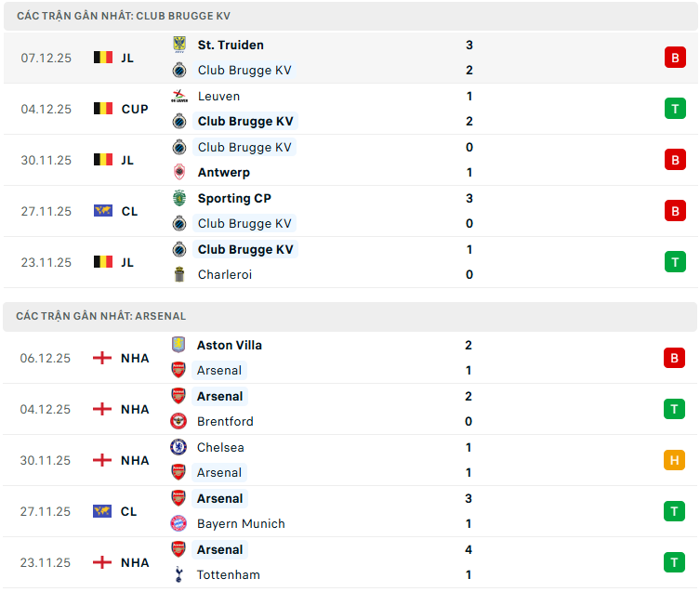
Task: Click the Aston Villa club crest
Action: pyautogui.click(x=178, y=345)
